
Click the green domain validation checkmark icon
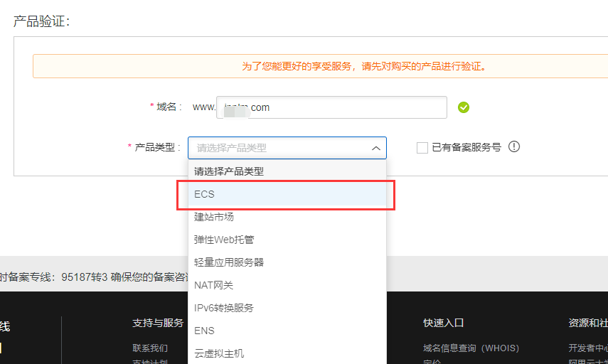[x=464, y=107]
